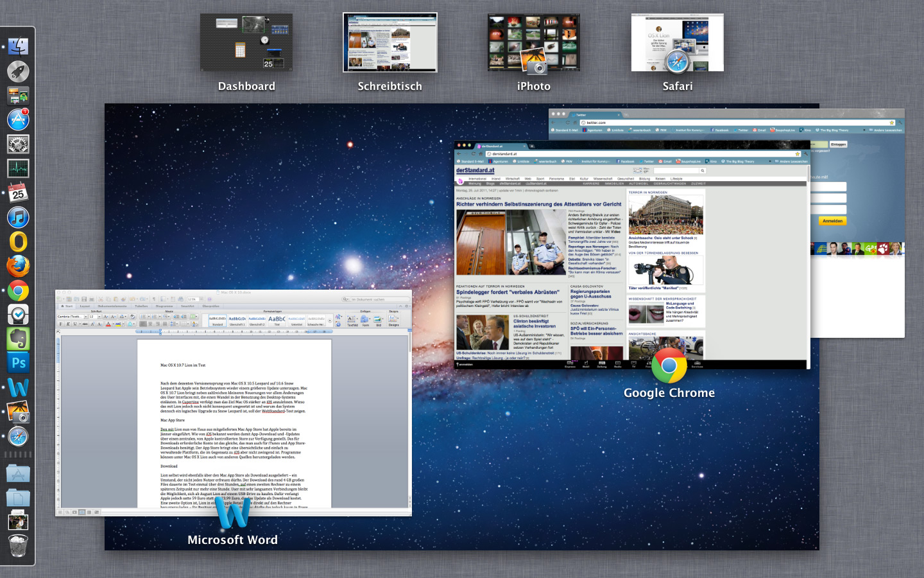Click the Microsoft Word Dock icon
924x578 pixels.
[18, 387]
